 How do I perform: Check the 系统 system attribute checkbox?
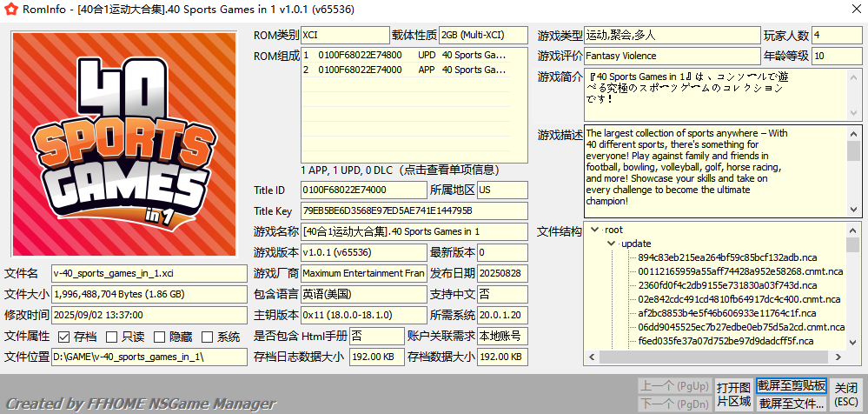point(207,337)
